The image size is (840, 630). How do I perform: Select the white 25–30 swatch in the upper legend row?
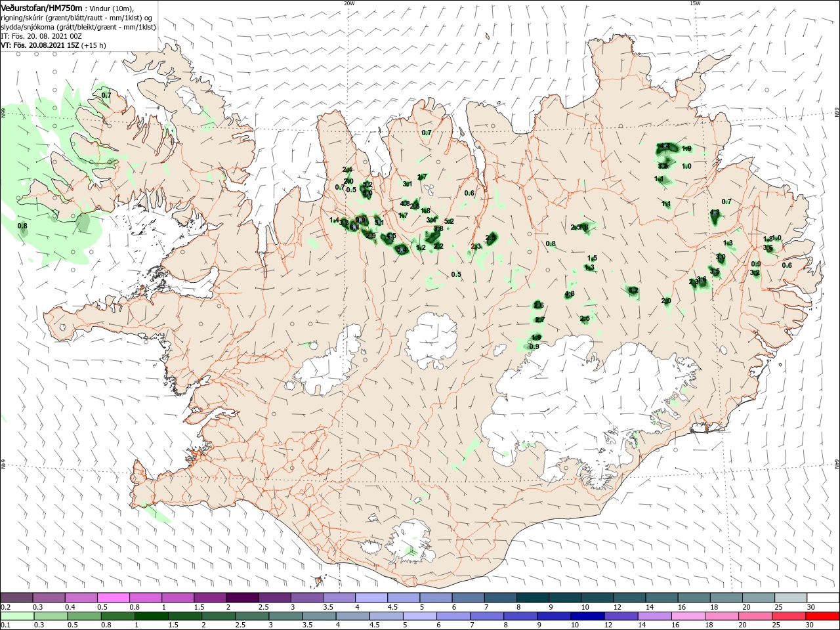(823, 598)
